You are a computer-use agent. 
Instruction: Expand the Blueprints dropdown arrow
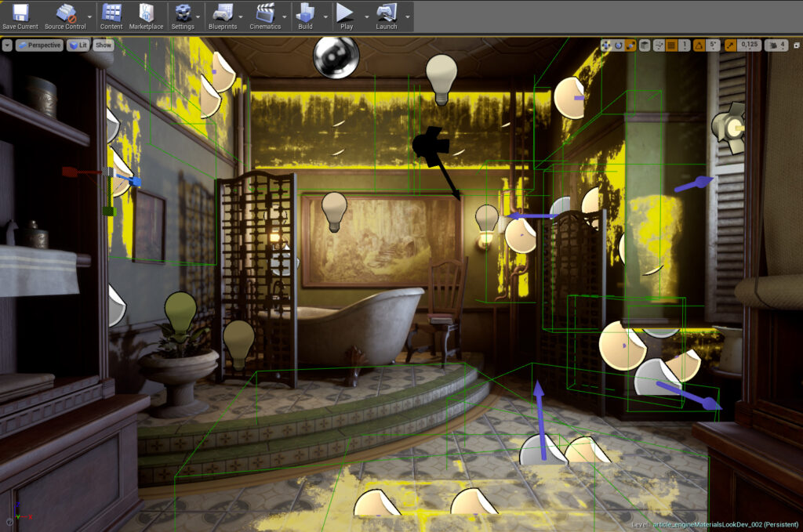pyautogui.click(x=241, y=17)
